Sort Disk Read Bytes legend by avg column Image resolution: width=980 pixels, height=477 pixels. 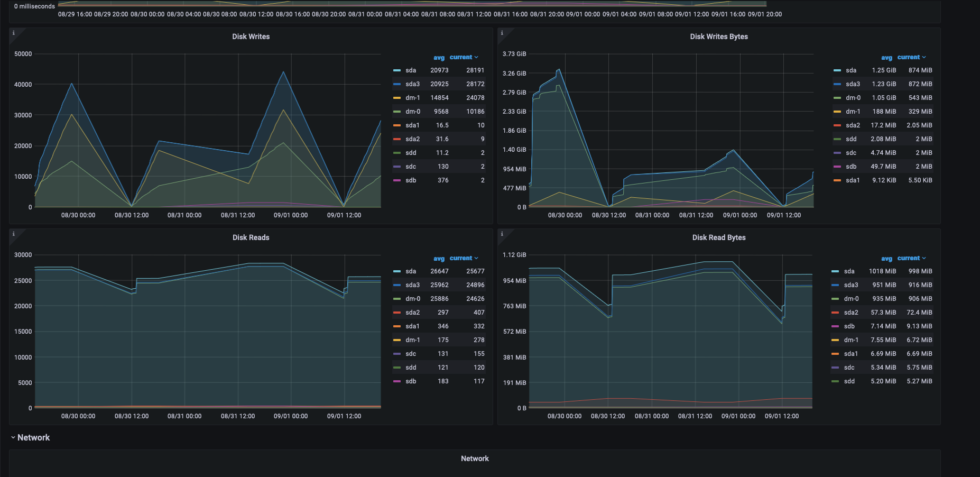point(886,259)
